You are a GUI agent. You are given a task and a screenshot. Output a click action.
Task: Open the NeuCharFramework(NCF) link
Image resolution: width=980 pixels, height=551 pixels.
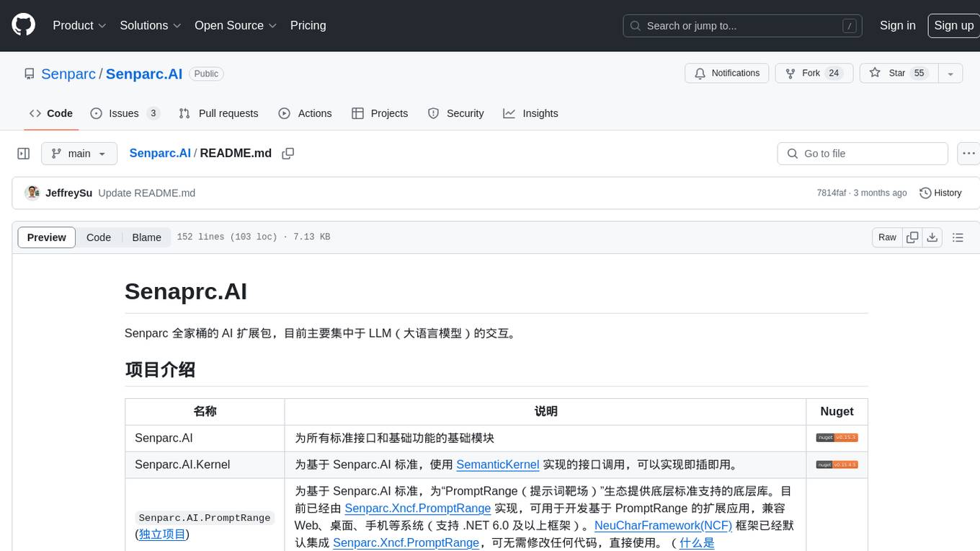(x=663, y=525)
